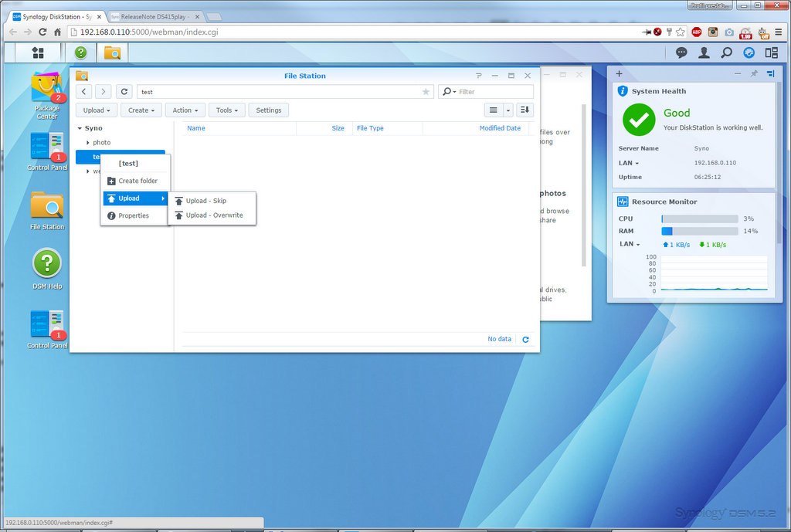Open the user options person icon
The height and width of the screenshot is (532, 791).
(x=704, y=53)
